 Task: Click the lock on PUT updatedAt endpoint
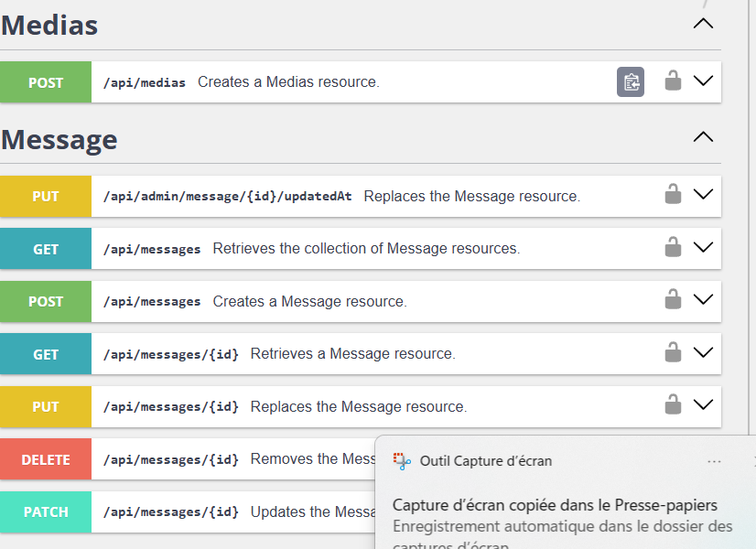(x=673, y=194)
